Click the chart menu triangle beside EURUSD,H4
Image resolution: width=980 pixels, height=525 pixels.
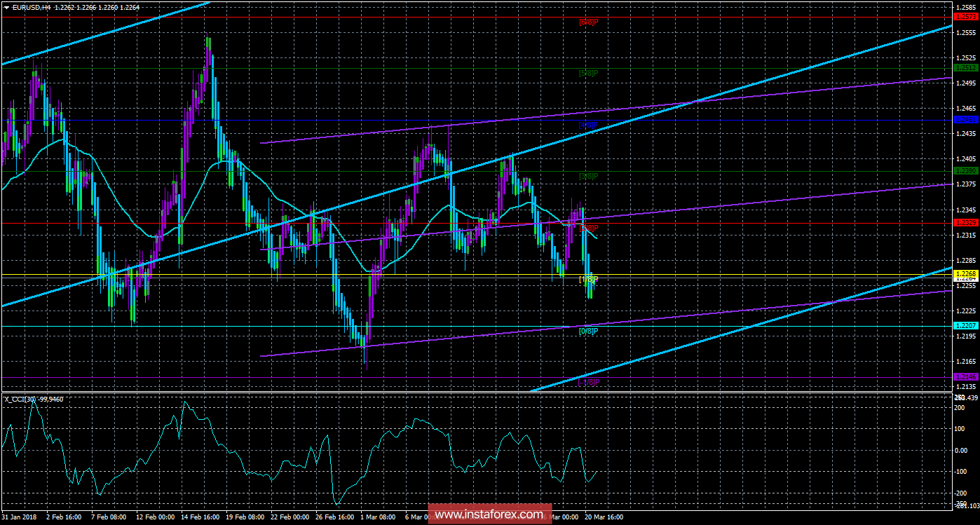pyautogui.click(x=6, y=7)
